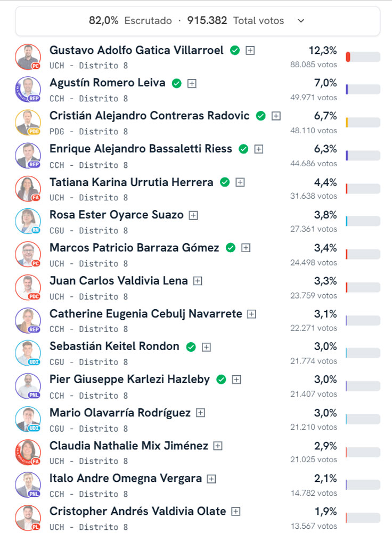The width and height of the screenshot is (392, 533).
Task: Open plus icon next to Agustín Romero Leiva
Action: [192, 84]
